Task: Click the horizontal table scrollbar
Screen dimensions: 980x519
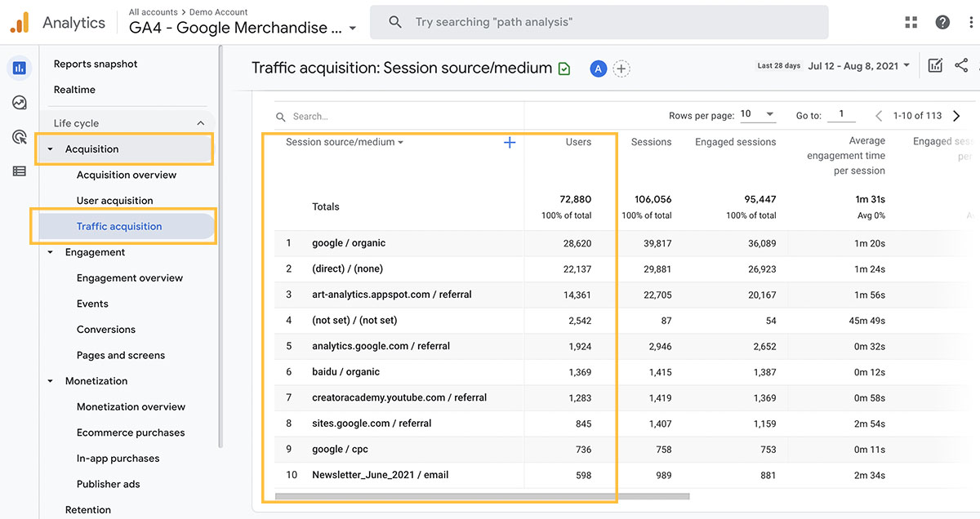Action: coord(483,496)
